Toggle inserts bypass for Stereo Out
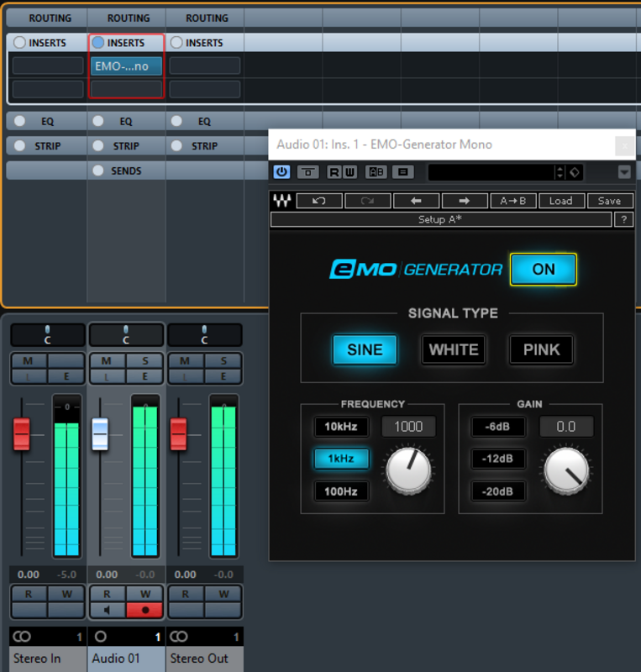Image resolution: width=641 pixels, height=672 pixels. (176, 43)
